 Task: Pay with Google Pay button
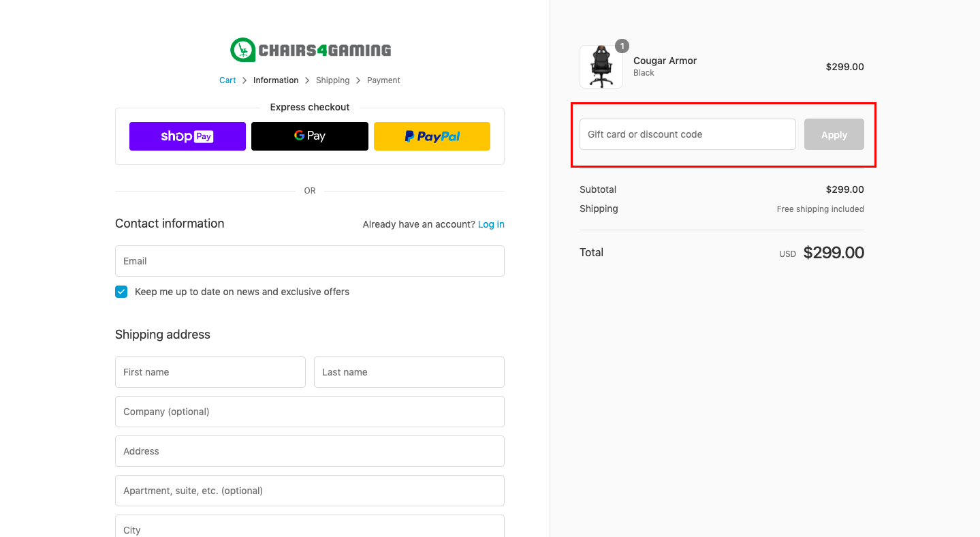310,136
